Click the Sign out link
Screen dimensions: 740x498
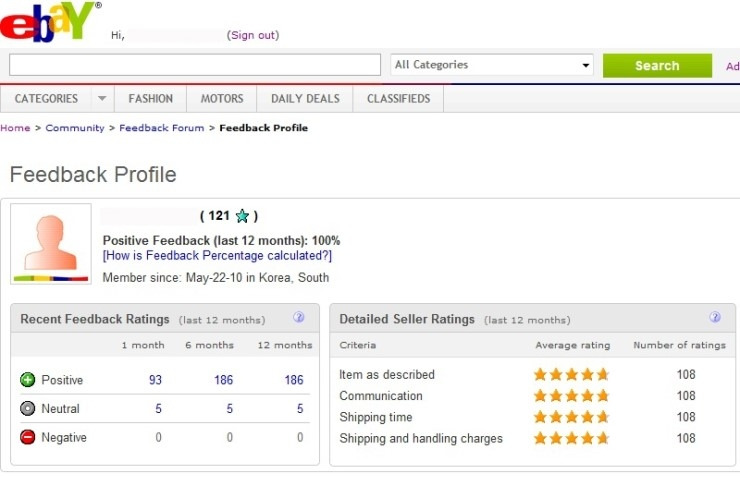(x=253, y=35)
